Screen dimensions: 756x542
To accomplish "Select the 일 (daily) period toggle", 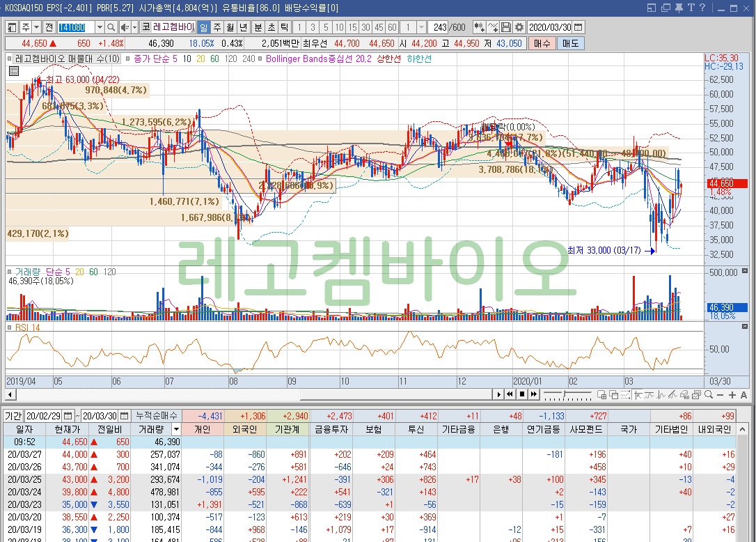I will point(204,27).
